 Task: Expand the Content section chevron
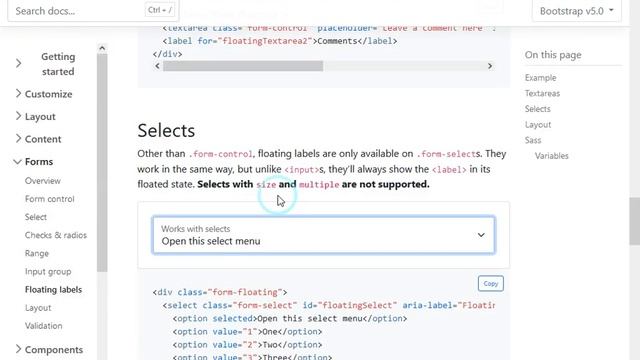18,138
